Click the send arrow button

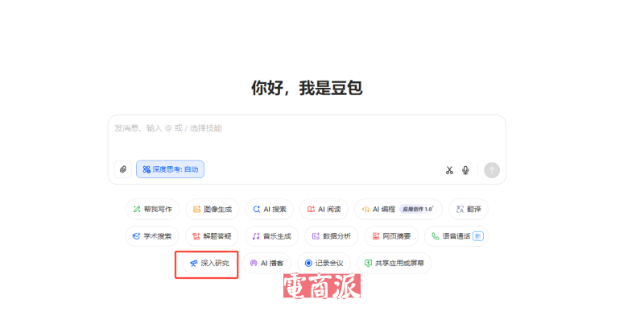tap(492, 170)
